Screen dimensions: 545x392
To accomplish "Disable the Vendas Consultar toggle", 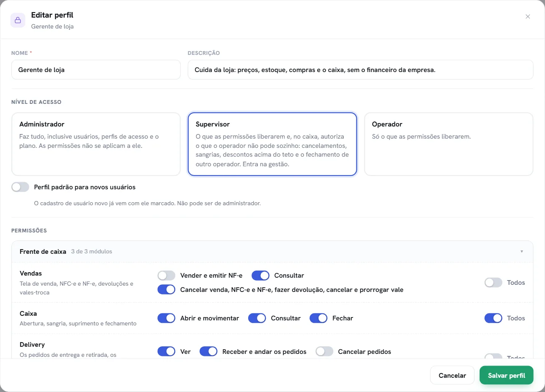I will coord(260,276).
